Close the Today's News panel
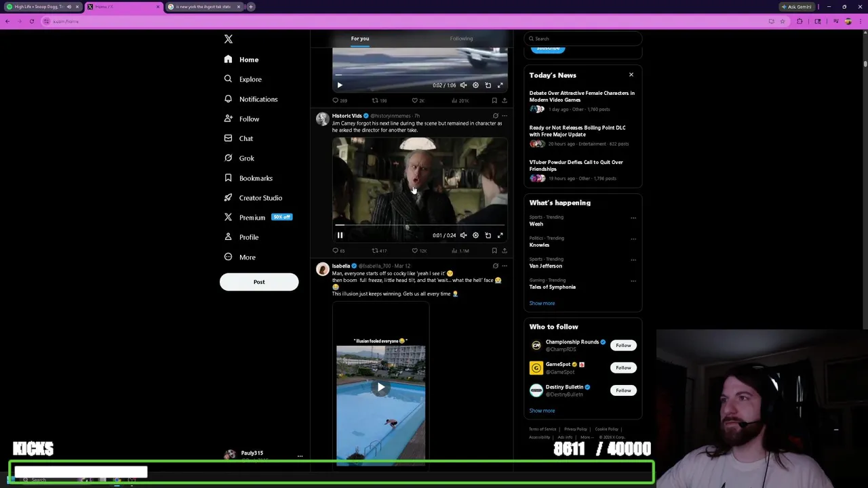Viewport: 868px width, 488px height. [631, 75]
